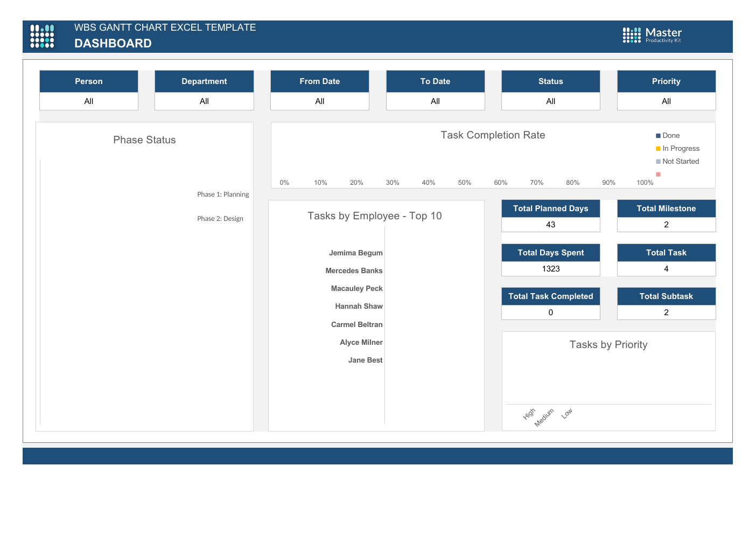Select the Total Task value 4
756x535 pixels.
[666, 269]
